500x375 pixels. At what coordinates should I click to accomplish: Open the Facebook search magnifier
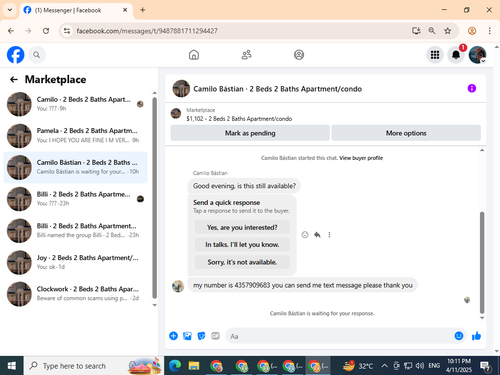pyautogui.click(x=37, y=55)
